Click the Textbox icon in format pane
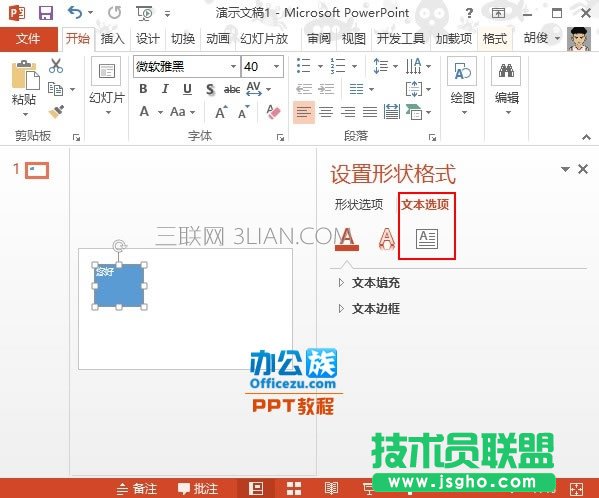Screen dimensions: 599x498 (427, 239)
